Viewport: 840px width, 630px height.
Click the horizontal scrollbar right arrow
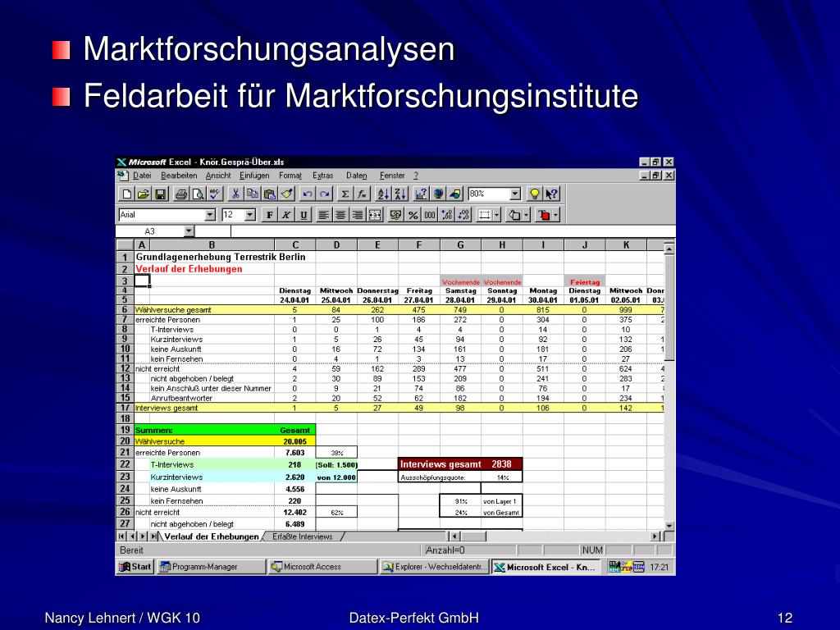pyautogui.click(x=655, y=536)
